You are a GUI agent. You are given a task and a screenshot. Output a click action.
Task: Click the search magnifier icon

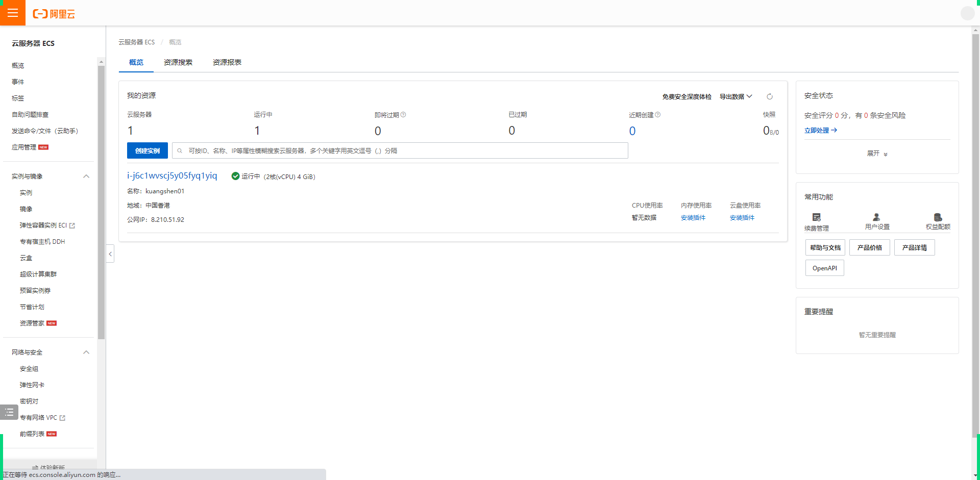[180, 150]
